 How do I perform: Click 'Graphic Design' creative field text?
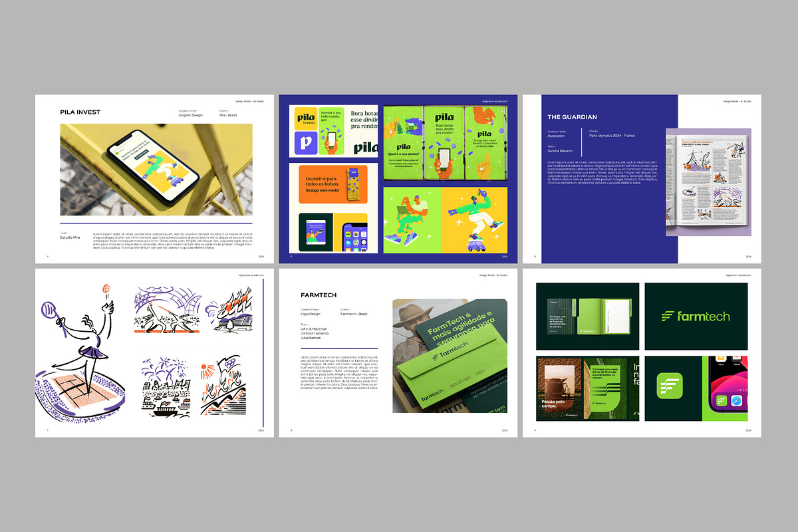(191, 115)
